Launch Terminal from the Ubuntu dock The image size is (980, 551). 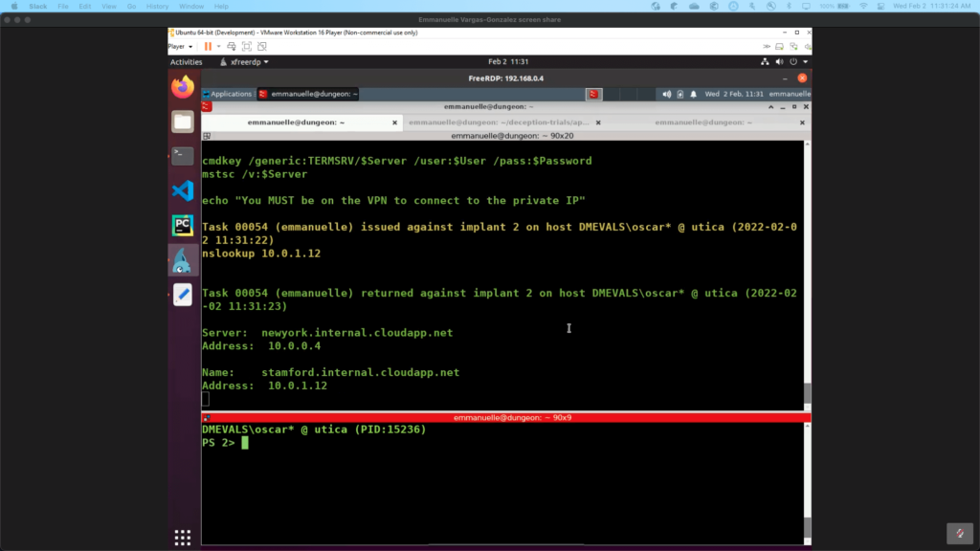(x=182, y=156)
